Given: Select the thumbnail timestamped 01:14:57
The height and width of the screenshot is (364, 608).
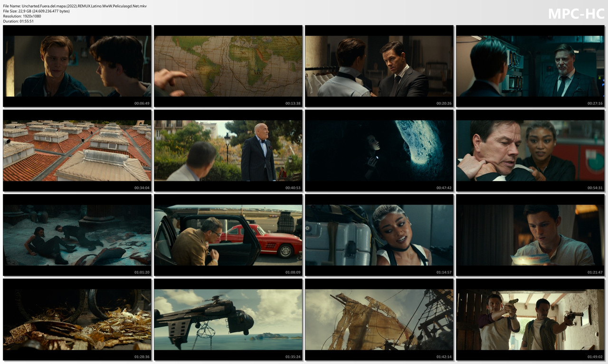Looking at the screenshot, I should click(379, 235).
